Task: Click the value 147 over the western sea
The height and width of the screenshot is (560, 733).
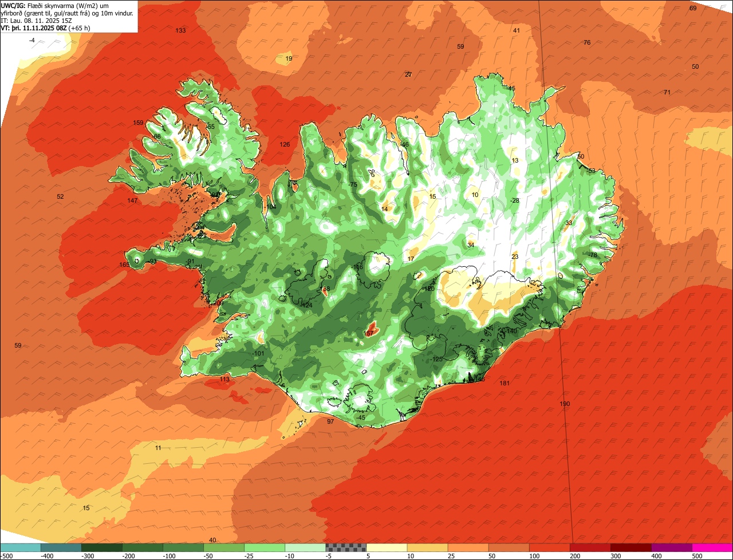Action: tap(132, 200)
